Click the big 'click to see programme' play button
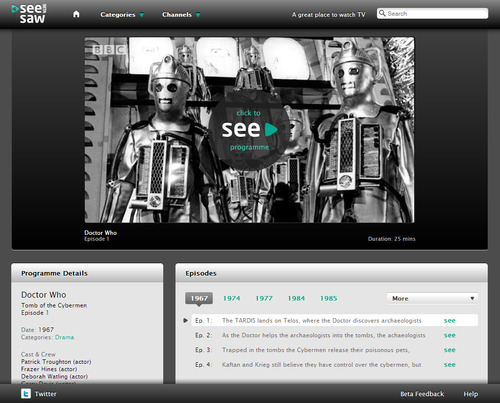The height and width of the screenshot is (403, 500). 249,130
